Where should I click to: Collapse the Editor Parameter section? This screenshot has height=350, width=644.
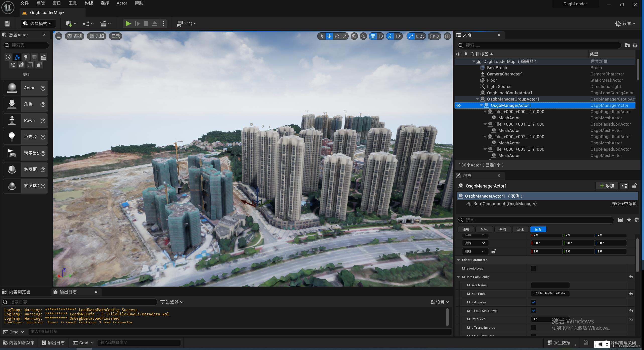click(458, 260)
